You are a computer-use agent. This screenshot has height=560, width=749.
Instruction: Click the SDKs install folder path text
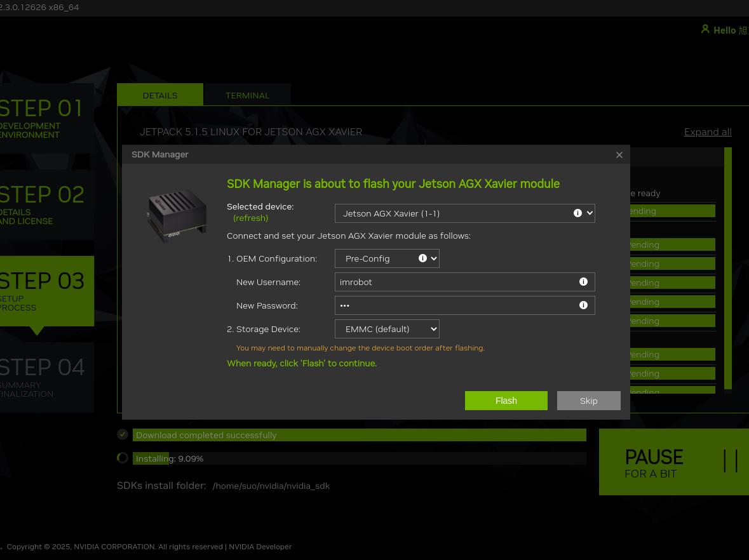click(271, 486)
